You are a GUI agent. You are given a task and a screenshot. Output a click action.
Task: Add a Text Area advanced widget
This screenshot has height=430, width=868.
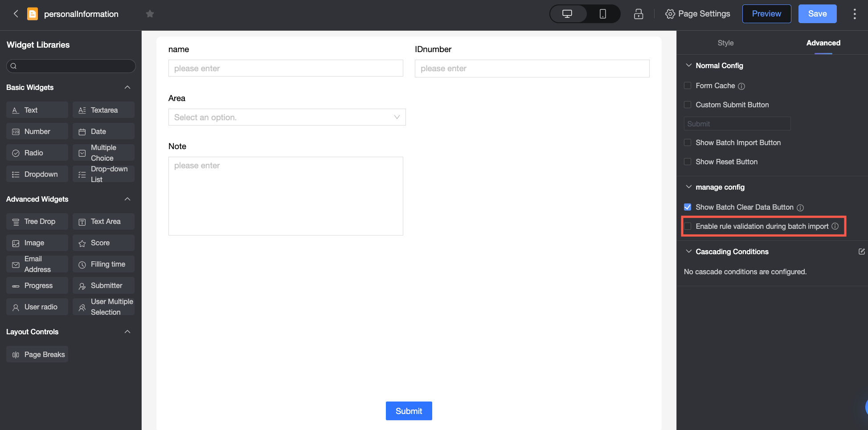tap(103, 221)
